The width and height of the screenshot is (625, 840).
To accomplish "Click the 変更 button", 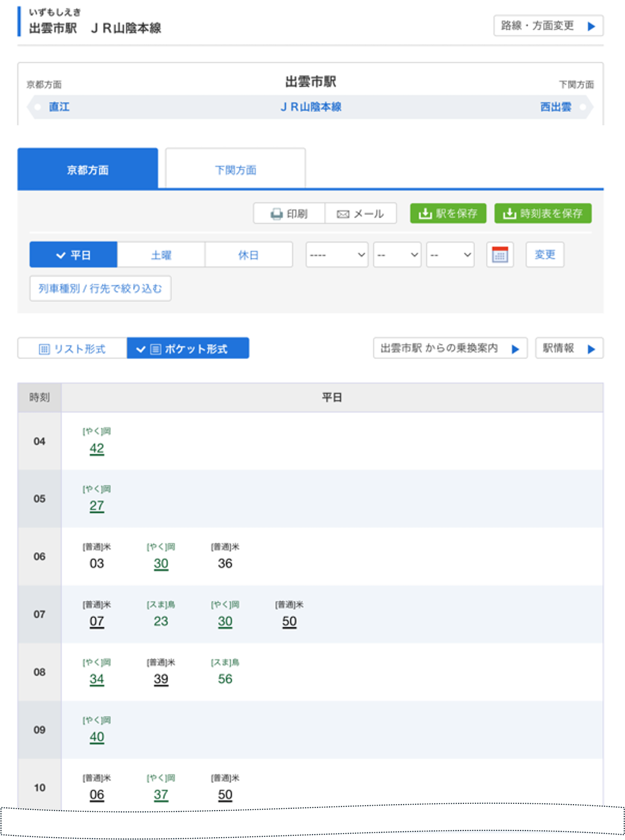I will (545, 255).
